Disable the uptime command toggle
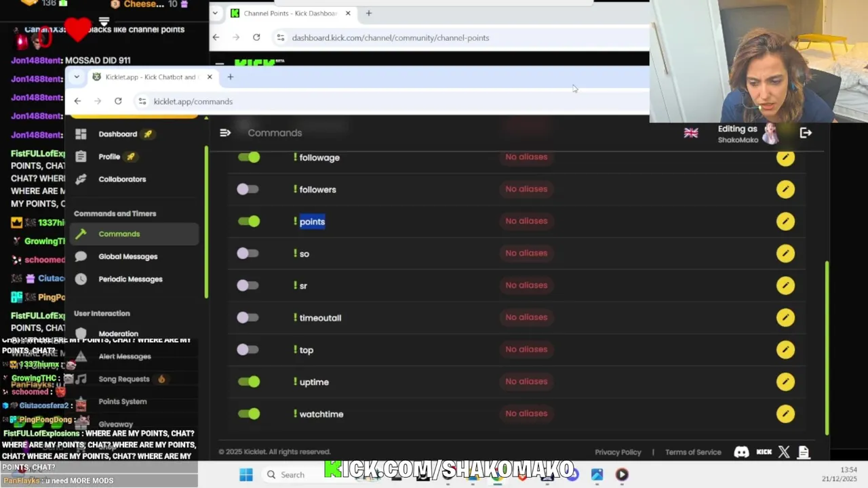The height and width of the screenshot is (488, 868). 249,382
